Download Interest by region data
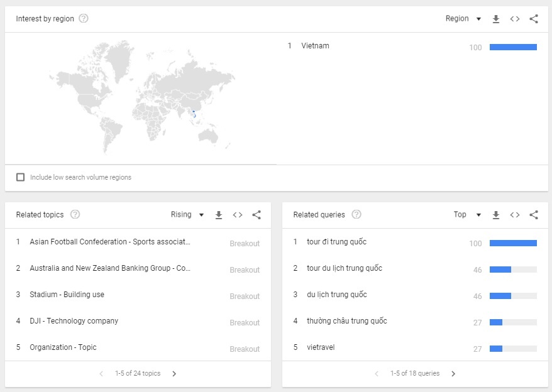Screen dimensions: 552x392 tap(495, 19)
